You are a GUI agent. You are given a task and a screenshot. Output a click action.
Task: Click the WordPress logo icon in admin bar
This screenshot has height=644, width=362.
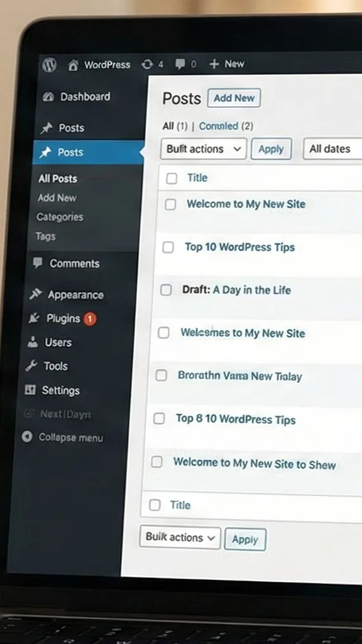pyautogui.click(x=49, y=65)
